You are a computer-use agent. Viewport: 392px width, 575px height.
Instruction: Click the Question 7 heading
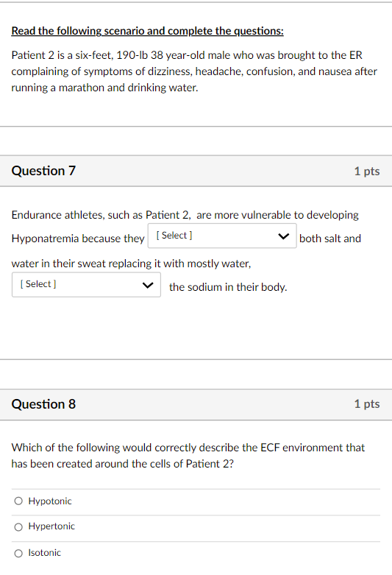[43, 171]
